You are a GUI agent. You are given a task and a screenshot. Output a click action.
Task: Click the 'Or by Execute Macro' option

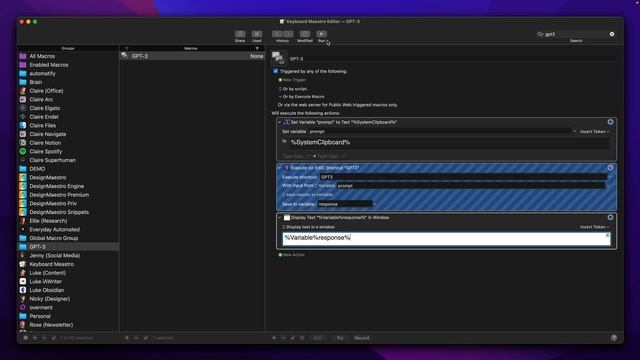point(303,97)
